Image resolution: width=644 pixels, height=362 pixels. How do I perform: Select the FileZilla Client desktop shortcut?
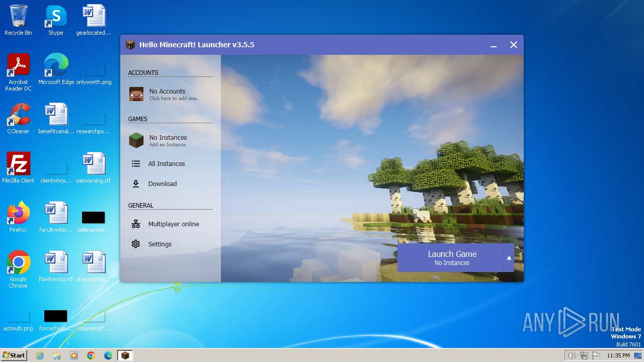(x=18, y=168)
